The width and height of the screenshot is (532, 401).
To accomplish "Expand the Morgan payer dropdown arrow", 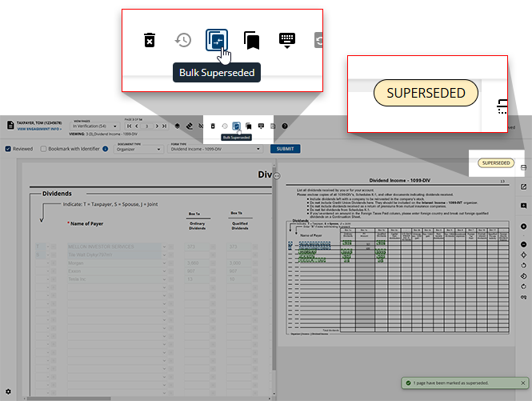I will pos(164,263).
